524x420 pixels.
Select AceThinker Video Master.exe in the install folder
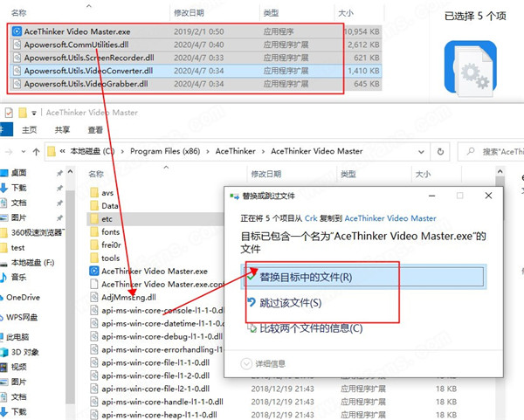(x=155, y=271)
